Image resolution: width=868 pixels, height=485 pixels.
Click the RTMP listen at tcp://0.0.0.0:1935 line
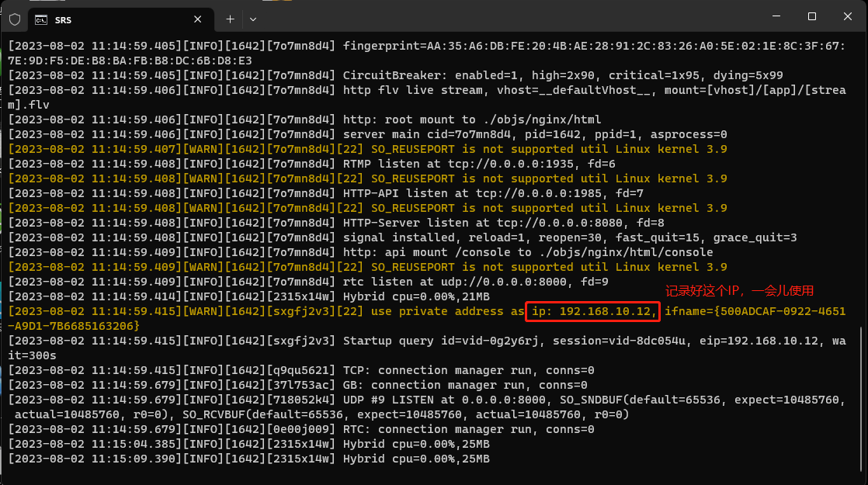(479, 164)
